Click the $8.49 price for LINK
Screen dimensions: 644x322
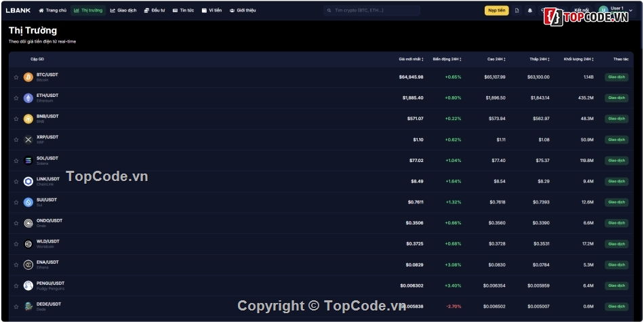point(417,182)
